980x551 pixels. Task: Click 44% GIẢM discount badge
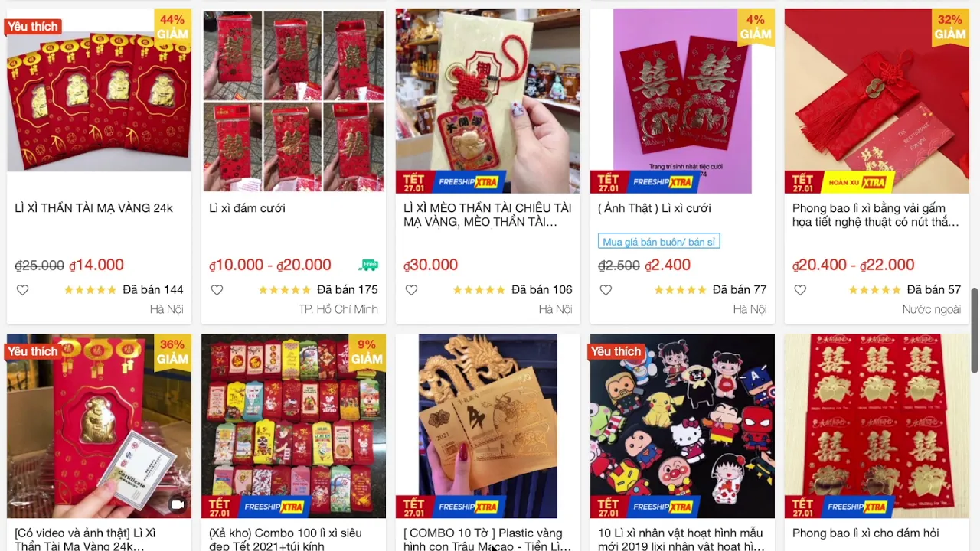point(172,28)
